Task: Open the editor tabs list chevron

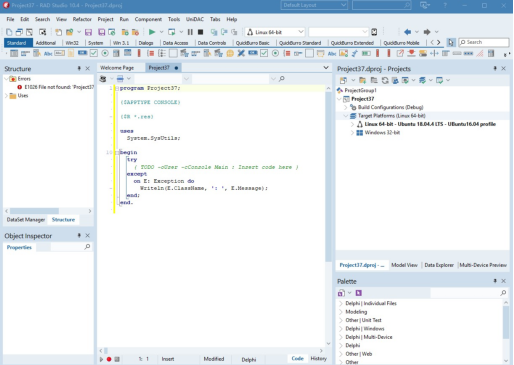Action: coord(326,68)
